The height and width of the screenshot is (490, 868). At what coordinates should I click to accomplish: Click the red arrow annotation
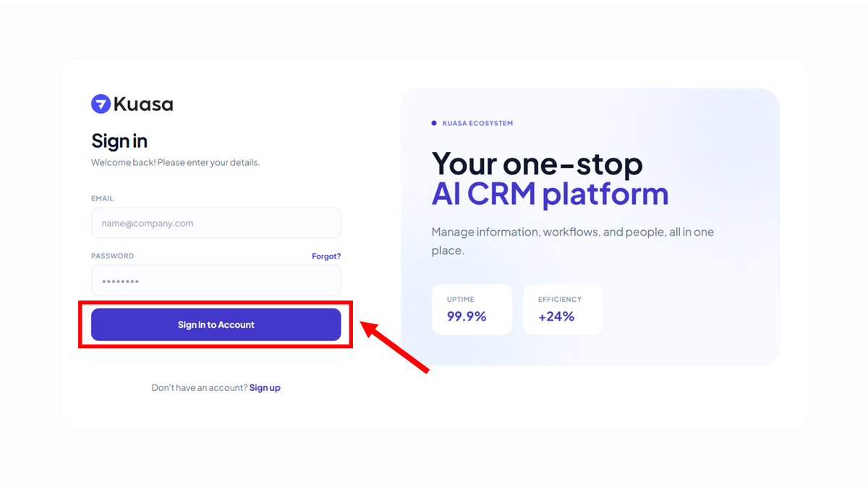(x=396, y=348)
